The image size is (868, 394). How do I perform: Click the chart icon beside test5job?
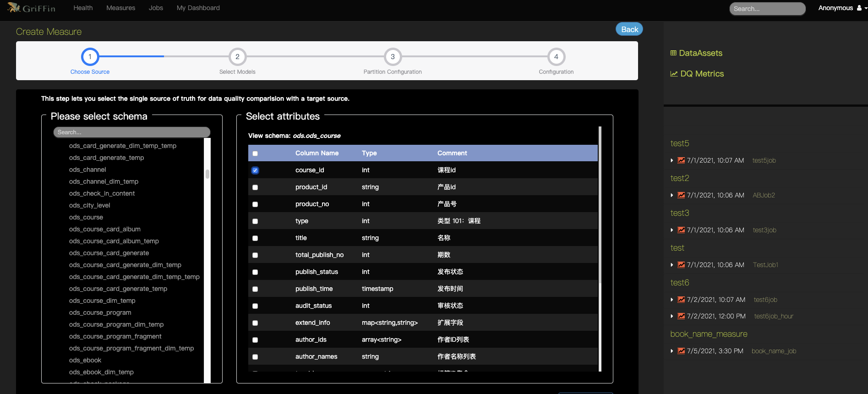tap(681, 160)
